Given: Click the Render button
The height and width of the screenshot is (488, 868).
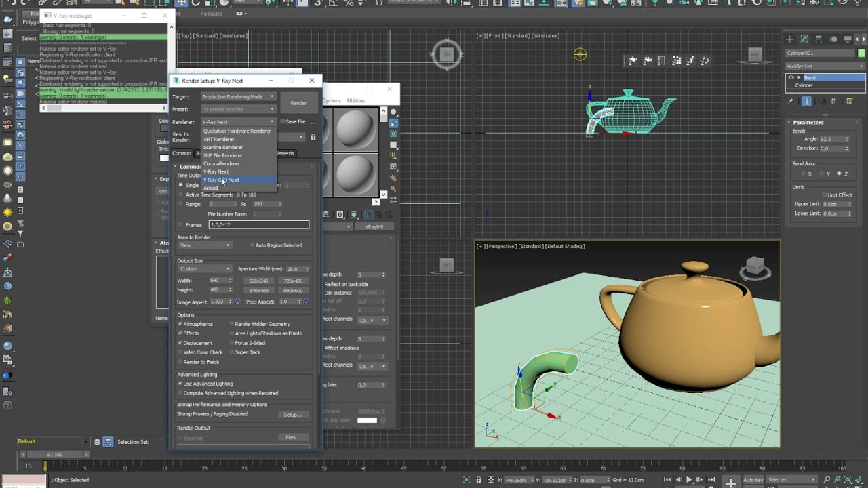Looking at the screenshot, I should tap(298, 103).
